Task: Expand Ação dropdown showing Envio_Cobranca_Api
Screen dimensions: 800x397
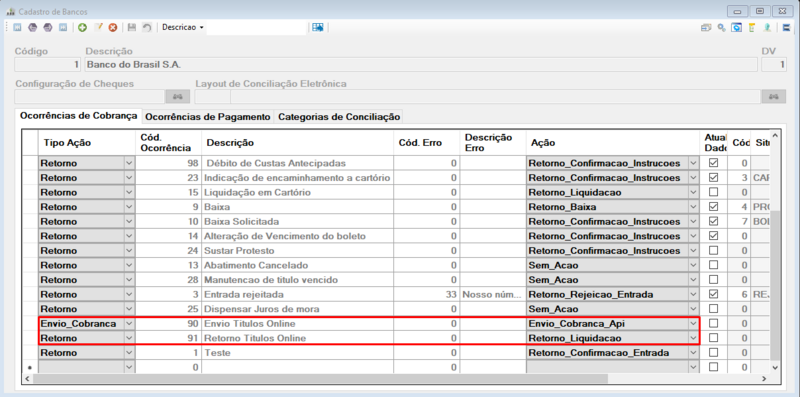Action: point(693,324)
